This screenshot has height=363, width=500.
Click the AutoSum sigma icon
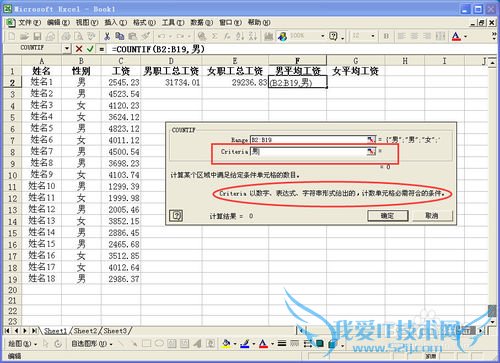214,36
